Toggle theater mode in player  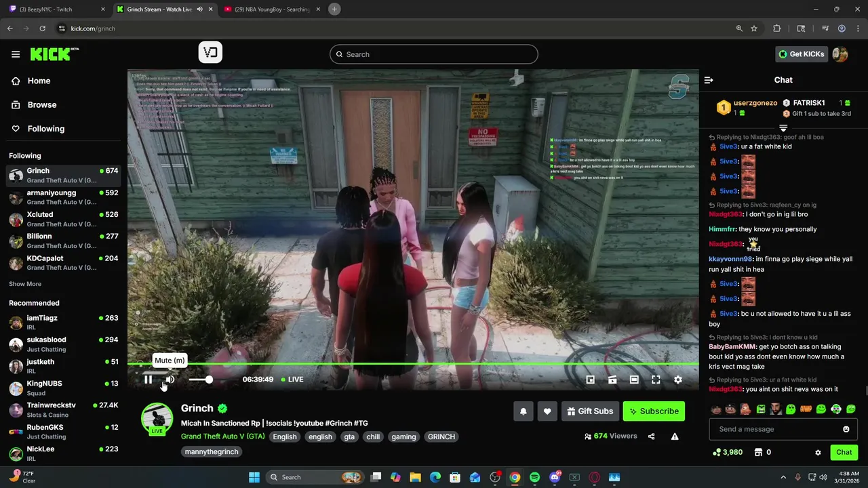634,380
